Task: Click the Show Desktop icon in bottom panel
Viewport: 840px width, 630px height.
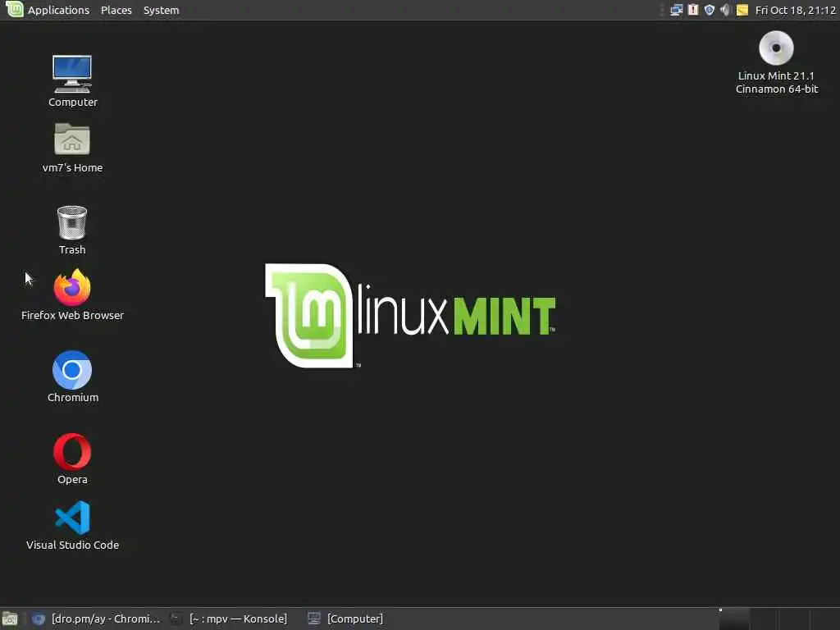Action: point(10,619)
